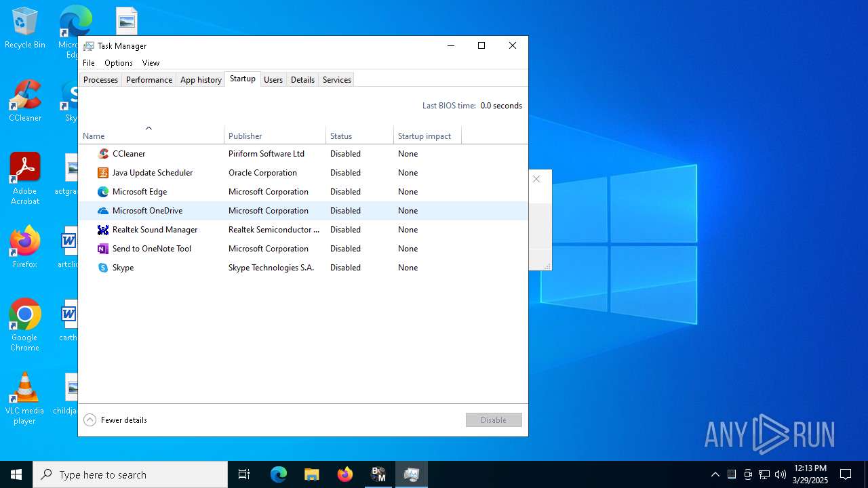The image size is (868, 488).
Task: Click the Send to OneNote Tool icon
Action: pyautogui.click(x=103, y=249)
